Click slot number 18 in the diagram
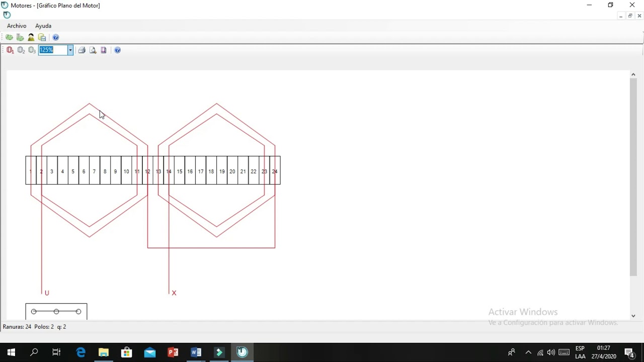This screenshot has width=644, height=362. pos(211,171)
